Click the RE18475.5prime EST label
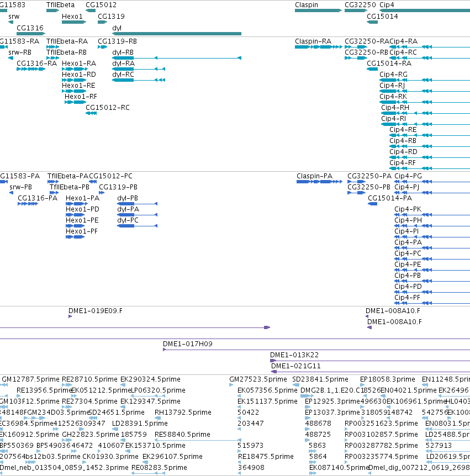Screen dimensions: 470x476 click(266, 457)
